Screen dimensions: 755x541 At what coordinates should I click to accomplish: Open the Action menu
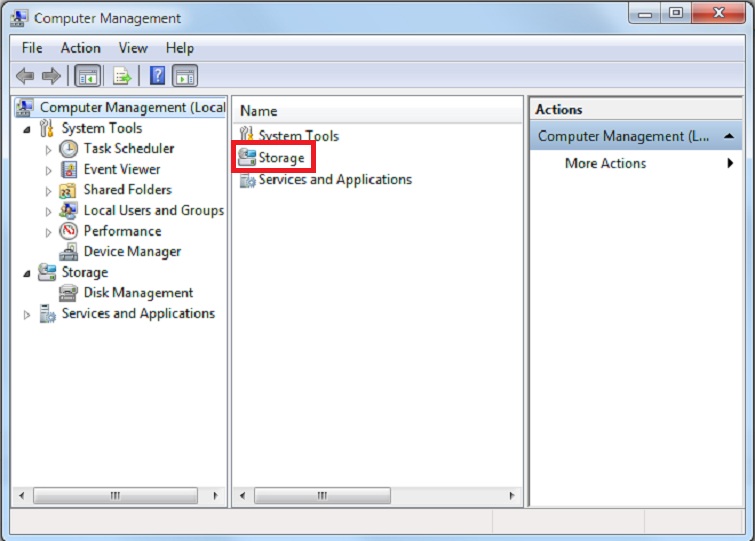[80, 48]
